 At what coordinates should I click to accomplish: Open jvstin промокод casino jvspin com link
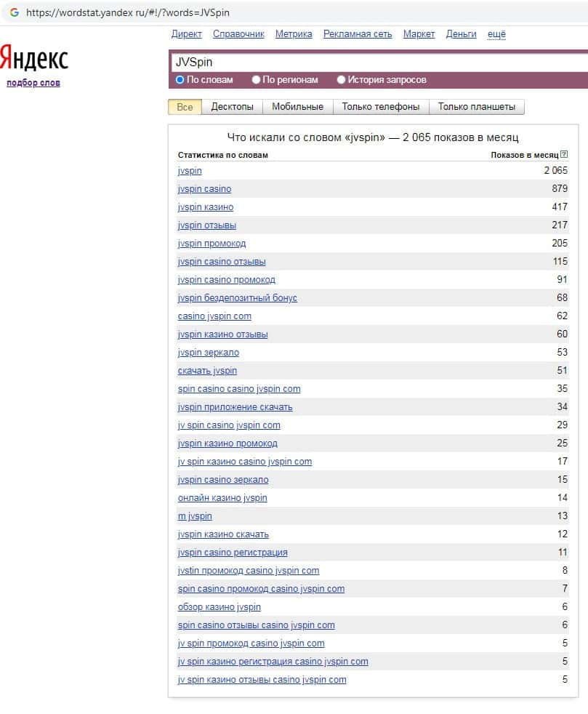[x=249, y=571]
